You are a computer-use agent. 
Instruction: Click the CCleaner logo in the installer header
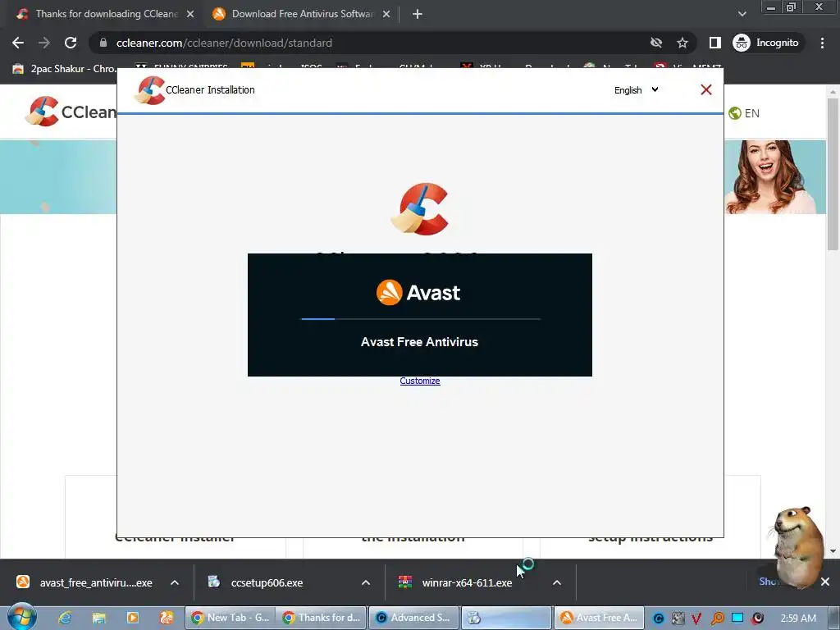[x=149, y=90]
